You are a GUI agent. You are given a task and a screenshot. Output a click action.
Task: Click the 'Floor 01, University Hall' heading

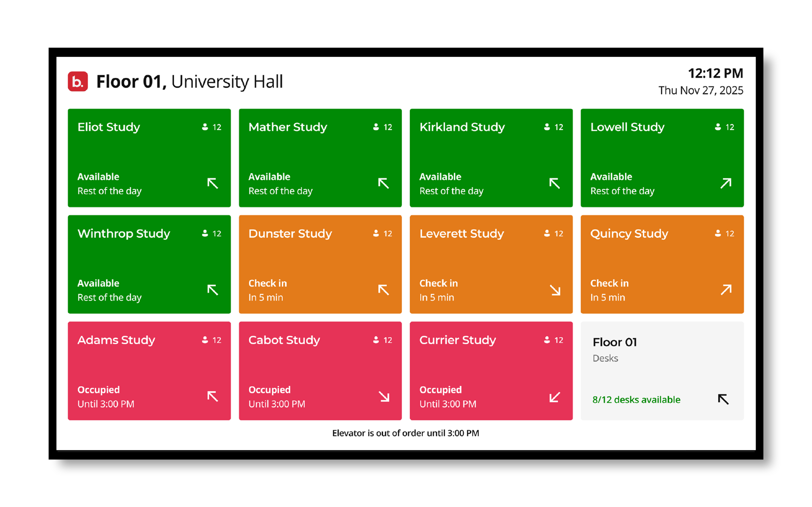(190, 82)
